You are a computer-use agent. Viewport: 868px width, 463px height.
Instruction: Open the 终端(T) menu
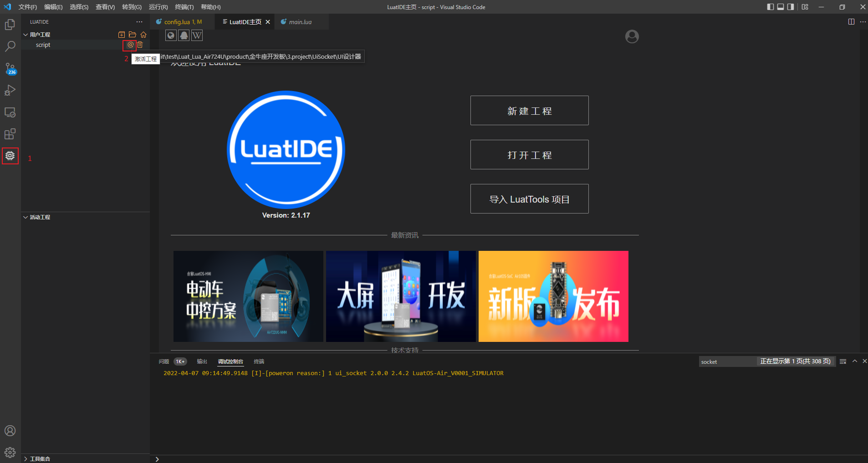click(184, 7)
